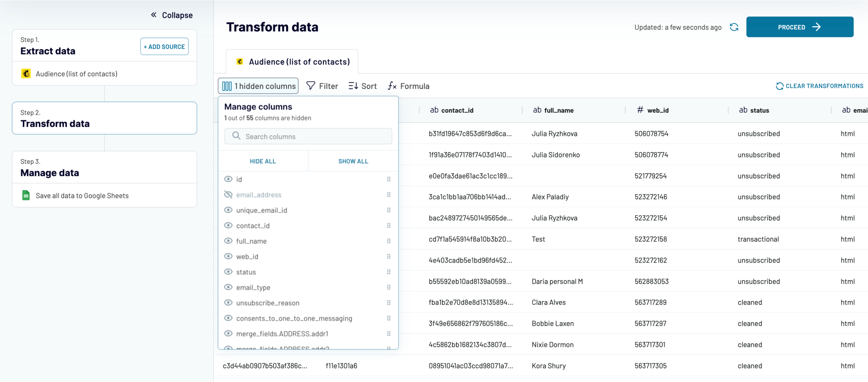
Task: Click the Google Sheets icon in Manage data
Action: [26, 195]
